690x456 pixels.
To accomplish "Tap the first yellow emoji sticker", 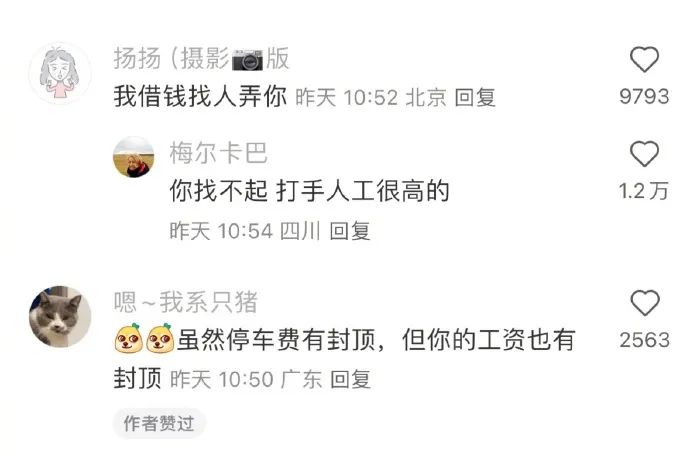I will pyautogui.click(x=128, y=339).
